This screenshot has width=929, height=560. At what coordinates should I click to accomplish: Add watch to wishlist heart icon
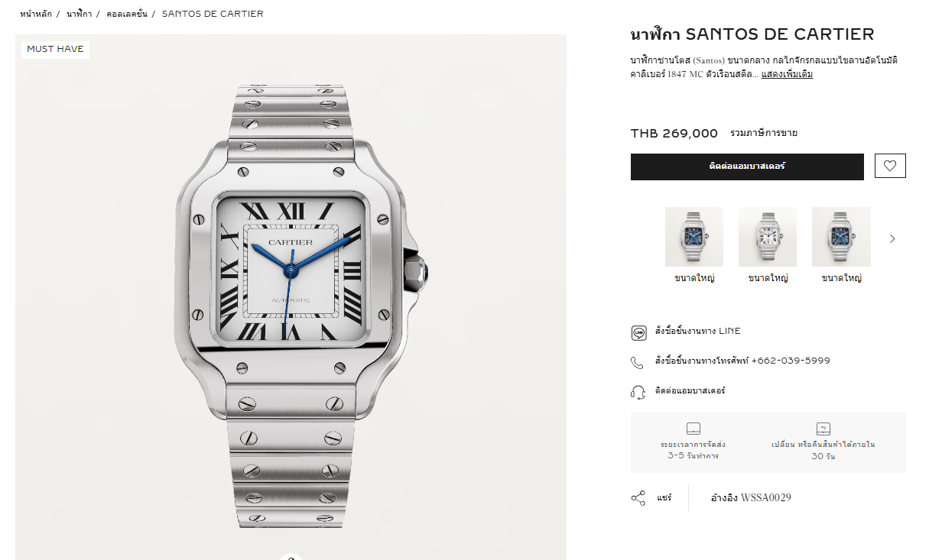tap(890, 166)
